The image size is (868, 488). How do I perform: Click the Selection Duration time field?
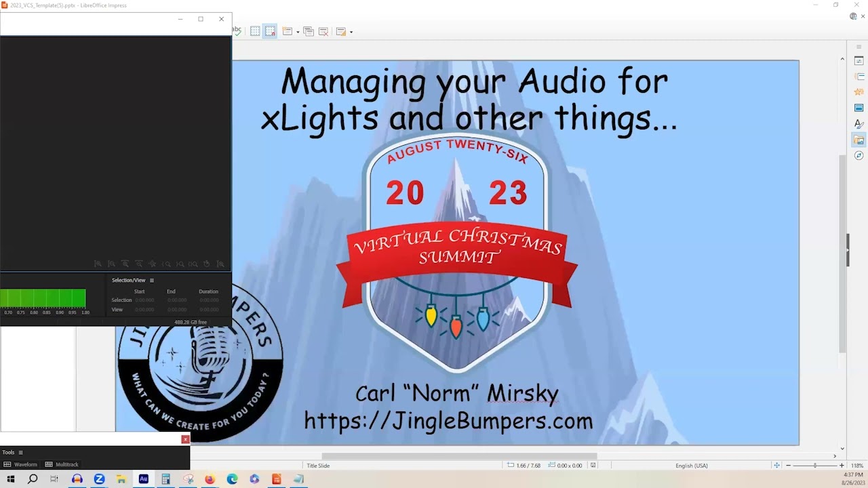click(x=209, y=300)
